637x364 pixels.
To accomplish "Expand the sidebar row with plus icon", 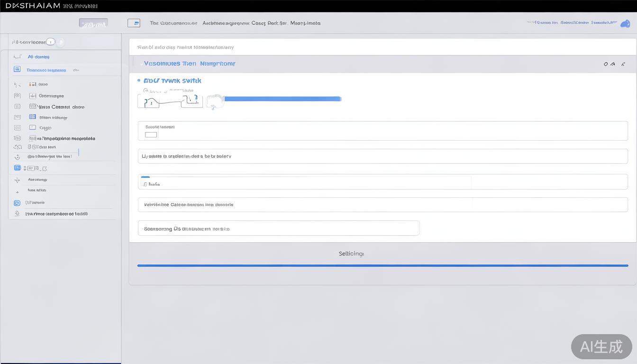I will [x=17, y=192].
